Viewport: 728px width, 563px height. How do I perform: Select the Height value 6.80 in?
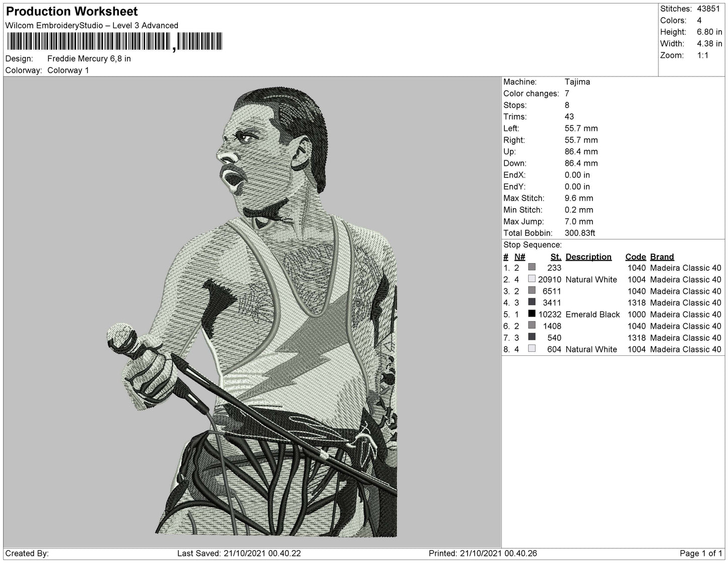(x=709, y=32)
